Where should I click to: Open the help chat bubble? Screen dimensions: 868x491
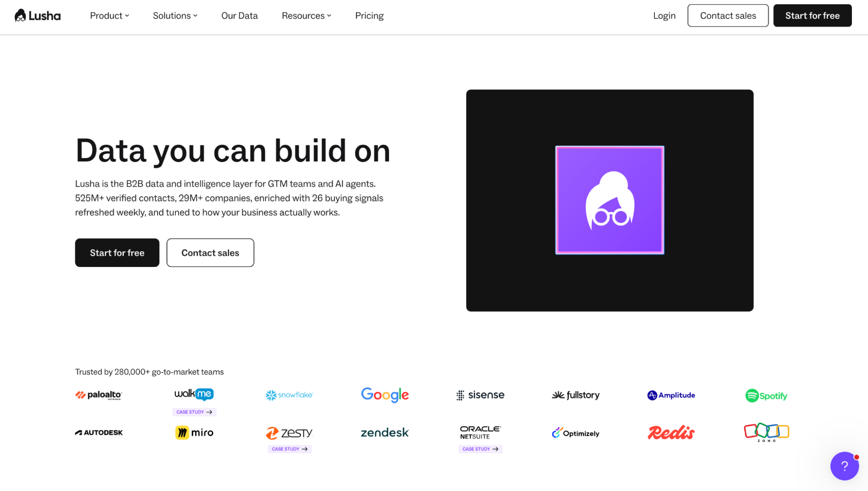coord(844,466)
